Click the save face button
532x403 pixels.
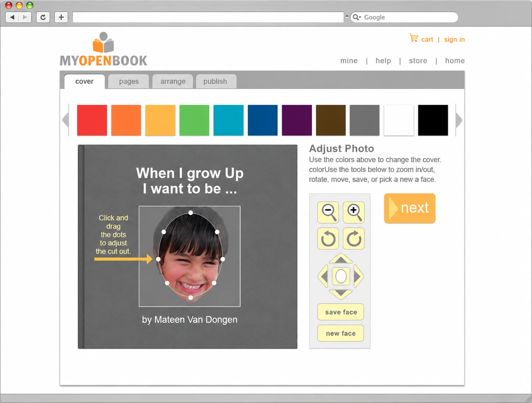pyautogui.click(x=341, y=312)
